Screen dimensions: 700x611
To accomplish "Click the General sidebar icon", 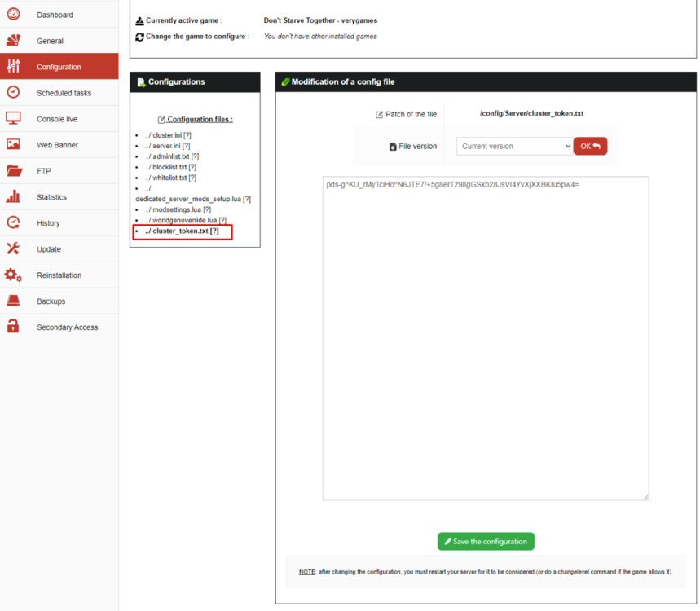I will point(13,41).
